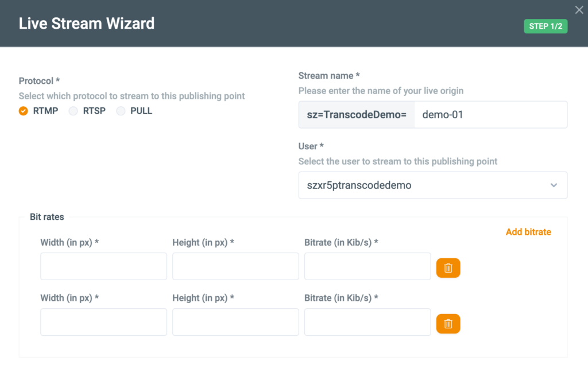Select the RTSP protocol
This screenshot has width=588, height=372.
click(73, 111)
